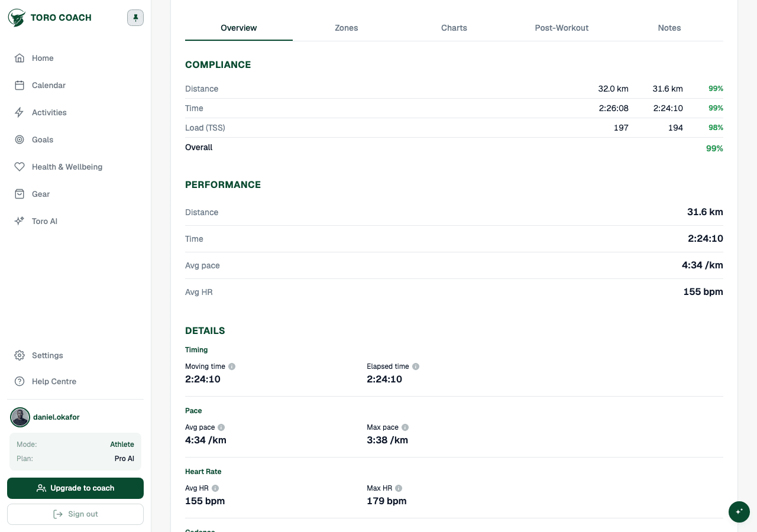
Task: Click the Sign out button
Action: tap(75, 514)
